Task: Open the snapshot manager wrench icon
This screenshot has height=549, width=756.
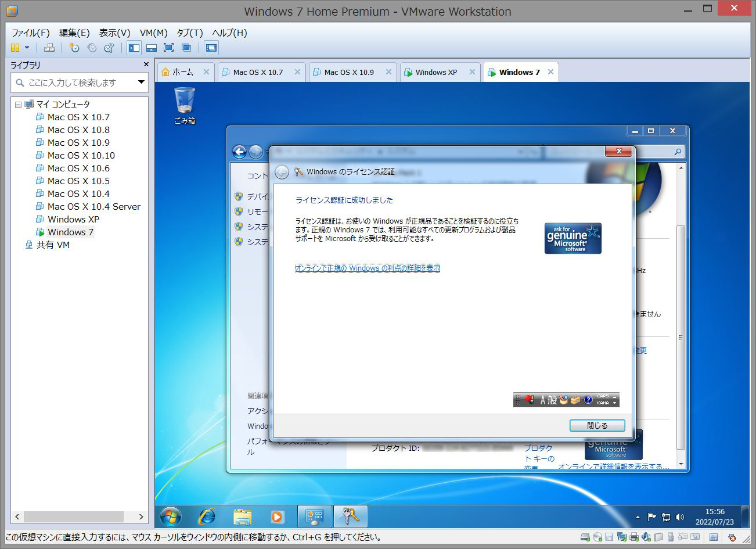Action: pyautogui.click(x=109, y=48)
